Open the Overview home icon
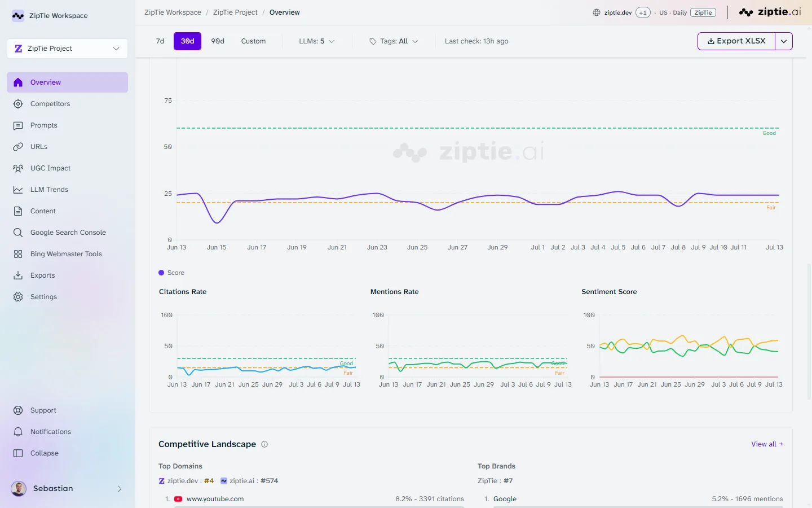Screen dimensions: 812x508 (x=18, y=82)
